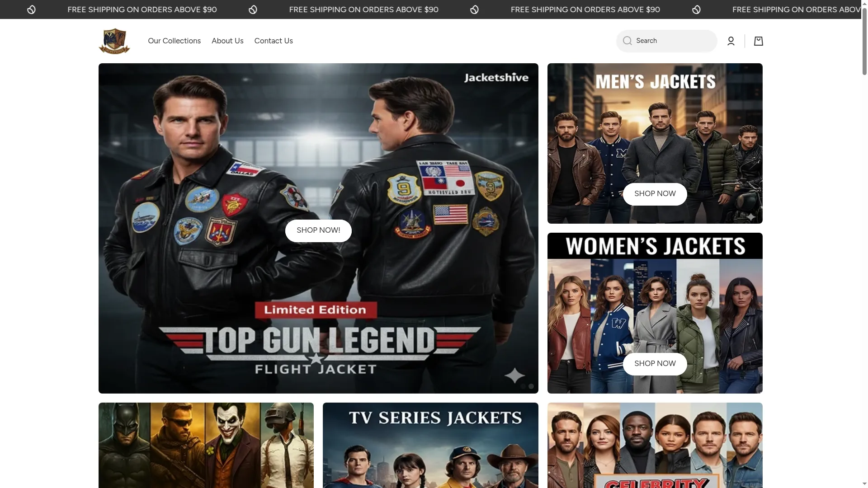Viewport: 868px width, 488px height.
Task: Open the Batman and Joker characters banner
Action: coord(206,445)
